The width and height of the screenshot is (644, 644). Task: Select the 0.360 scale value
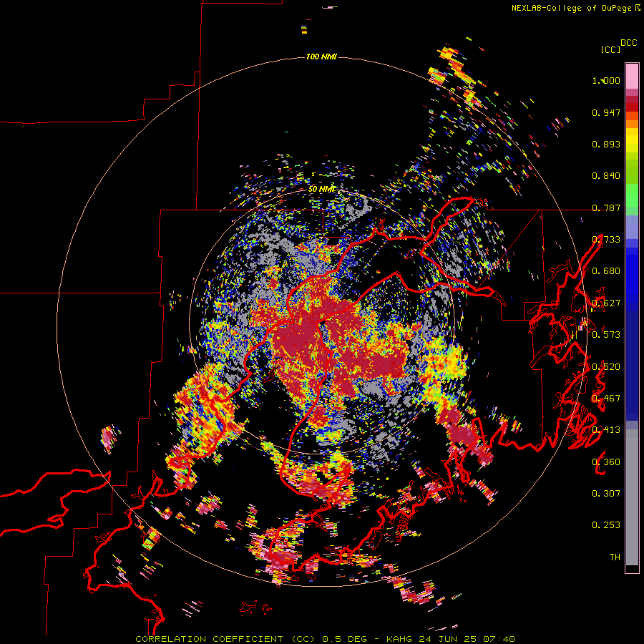click(x=606, y=462)
